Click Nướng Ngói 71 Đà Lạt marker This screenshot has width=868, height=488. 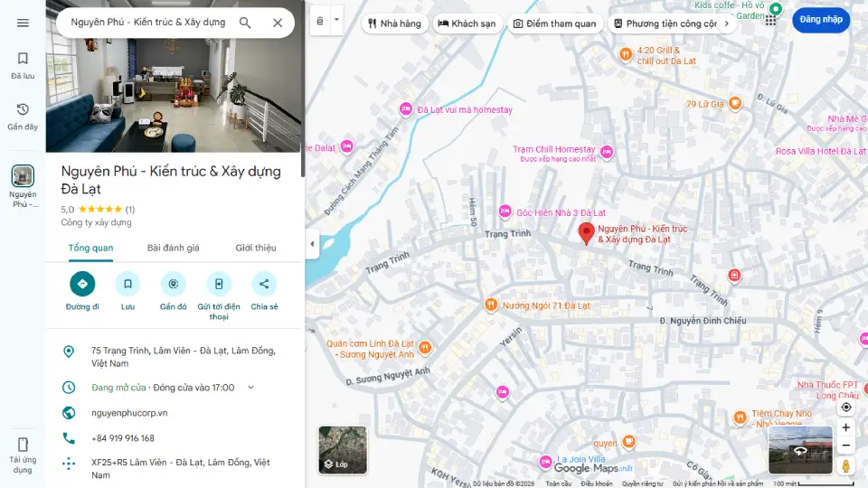490,305
